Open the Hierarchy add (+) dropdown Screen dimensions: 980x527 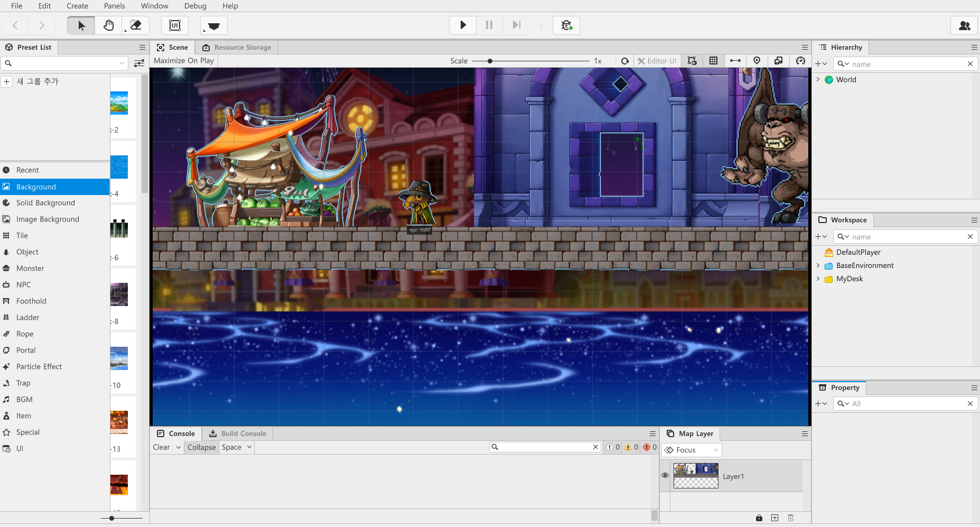tap(821, 64)
